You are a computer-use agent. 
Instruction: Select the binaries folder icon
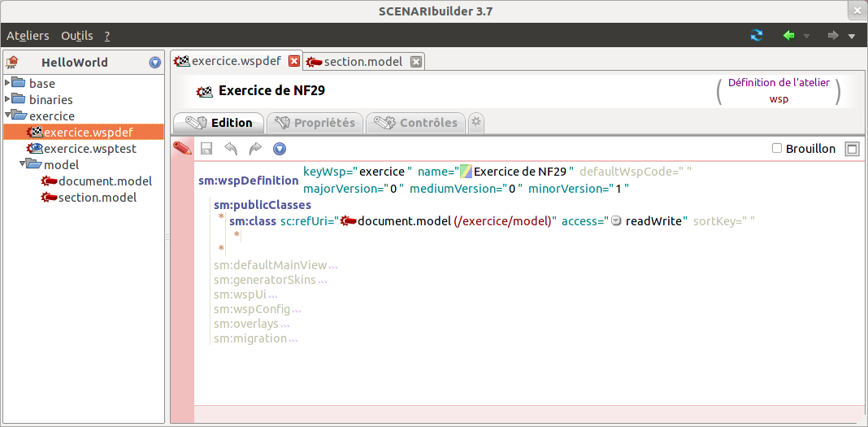pyautogui.click(x=19, y=99)
